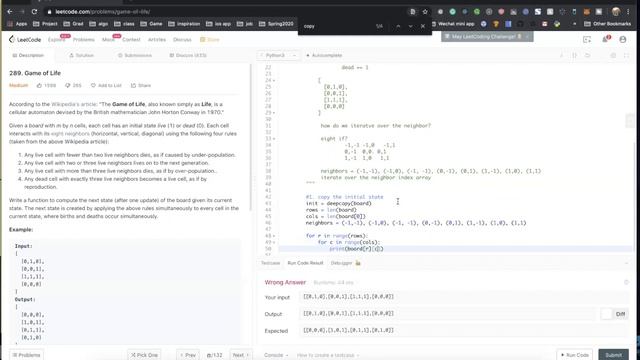Open the 'eight neighbors' link
Screen dimensions: 640x360
pyautogui.click(x=70, y=134)
